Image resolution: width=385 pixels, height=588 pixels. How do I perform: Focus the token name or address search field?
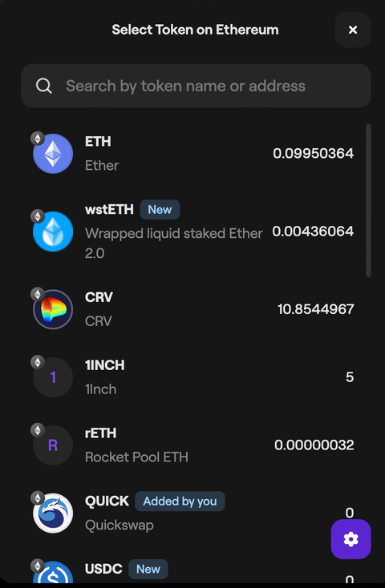tap(196, 86)
